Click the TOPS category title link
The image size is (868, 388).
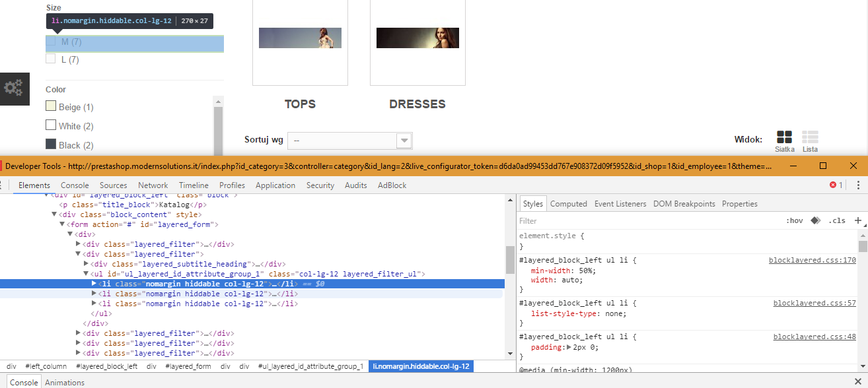tap(300, 104)
